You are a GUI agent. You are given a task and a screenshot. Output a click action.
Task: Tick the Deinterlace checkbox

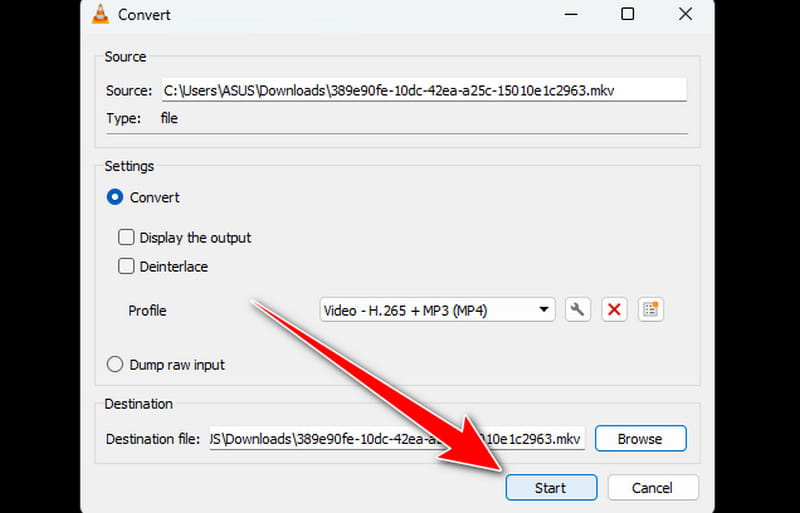(x=127, y=267)
